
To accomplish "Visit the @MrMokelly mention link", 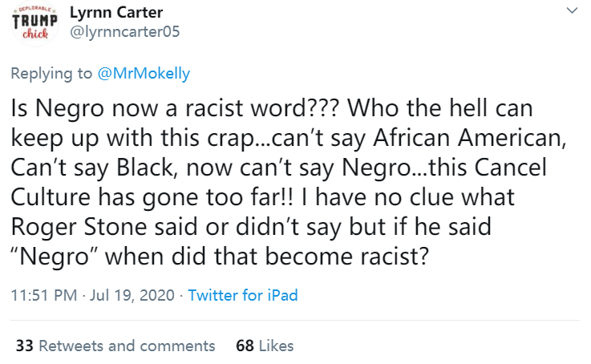I will [144, 73].
